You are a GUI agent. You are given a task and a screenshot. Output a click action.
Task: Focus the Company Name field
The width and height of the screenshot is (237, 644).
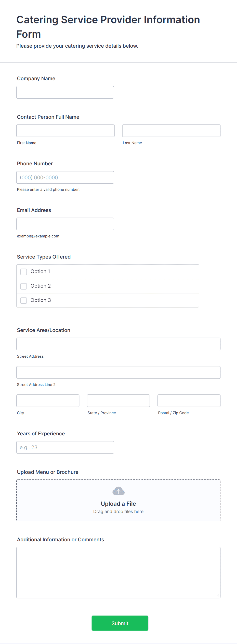click(65, 92)
